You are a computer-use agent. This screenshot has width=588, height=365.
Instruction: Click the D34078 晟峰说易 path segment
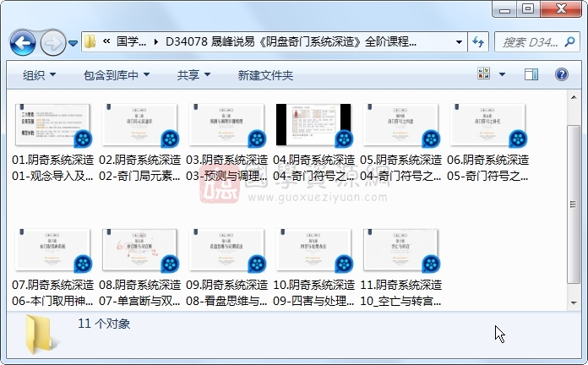(291, 41)
